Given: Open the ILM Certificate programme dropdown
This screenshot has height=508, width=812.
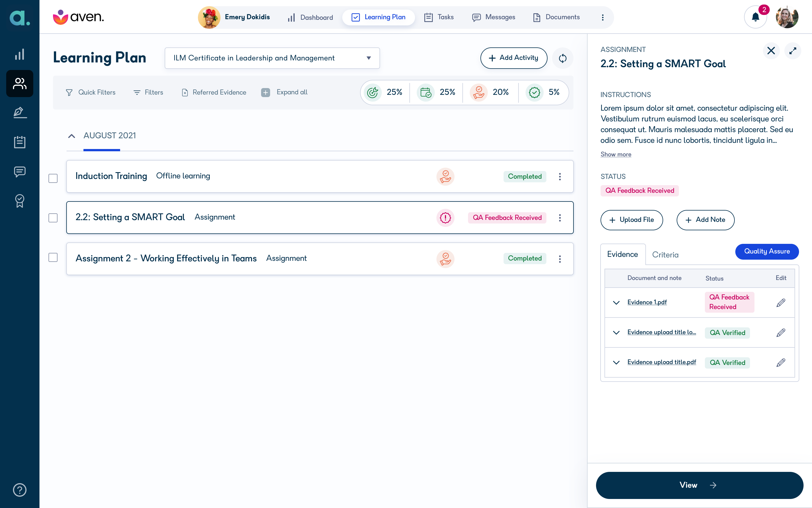Looking at the screenshot, I should [272, 58].
